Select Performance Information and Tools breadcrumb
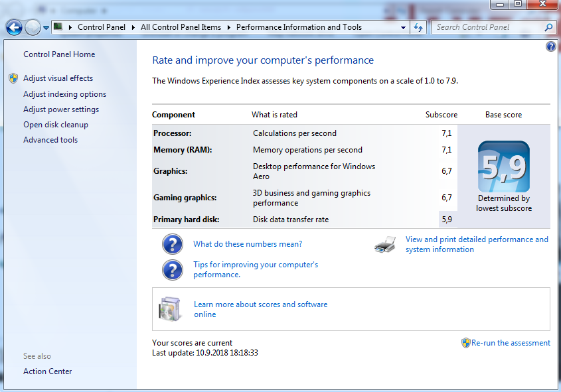This screenshot has width=561, height=392. (x=299, y=27)
